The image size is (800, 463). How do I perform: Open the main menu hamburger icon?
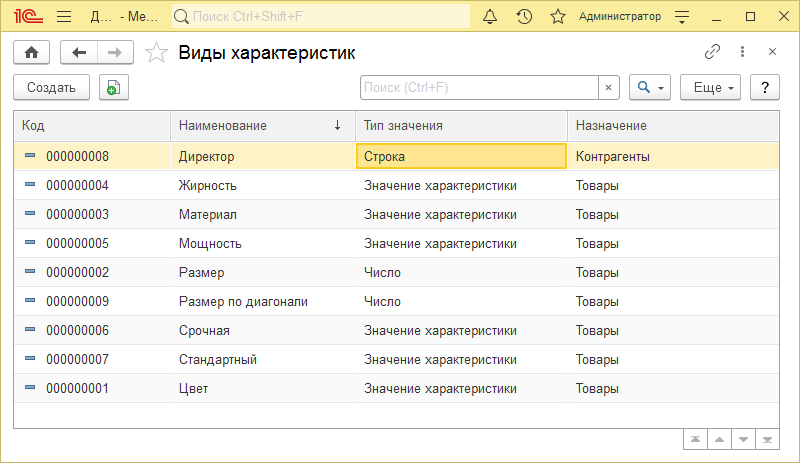(x=64, y=16)
